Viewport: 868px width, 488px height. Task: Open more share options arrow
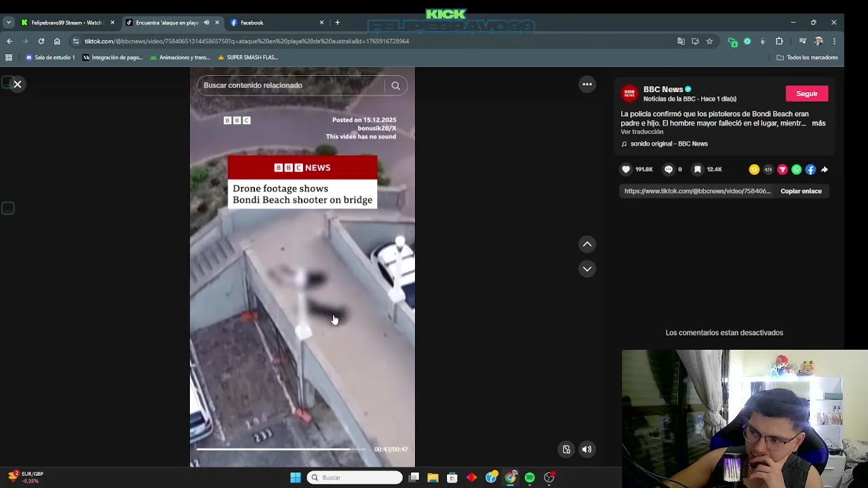[x=825, y=169]
